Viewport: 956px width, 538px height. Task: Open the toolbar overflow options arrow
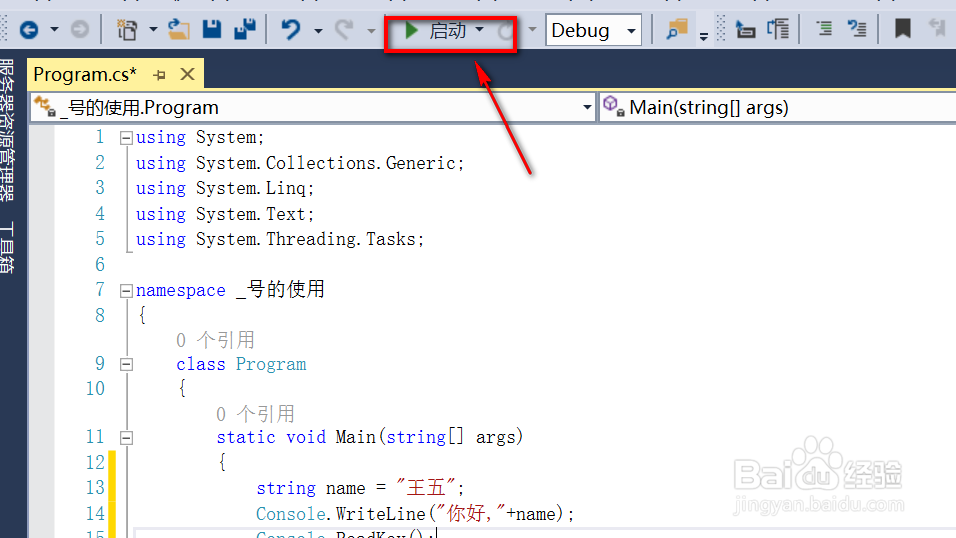[x=704, y=37]
